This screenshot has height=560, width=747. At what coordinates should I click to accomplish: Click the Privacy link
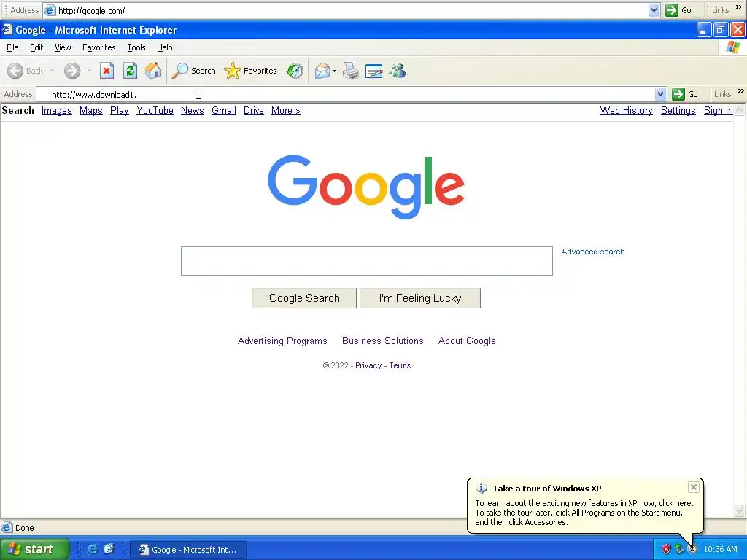tap(368, 365)
